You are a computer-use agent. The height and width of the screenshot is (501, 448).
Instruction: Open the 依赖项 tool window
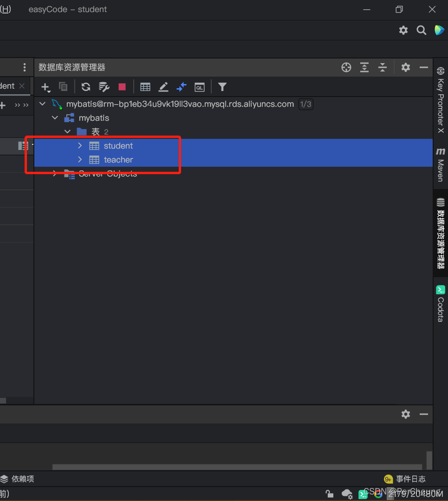point(17,479)
